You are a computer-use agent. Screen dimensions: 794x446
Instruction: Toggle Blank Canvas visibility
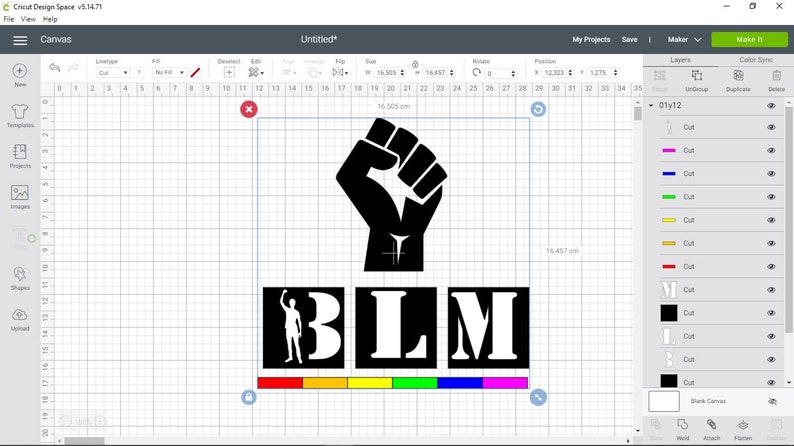[x=772, y=401]
